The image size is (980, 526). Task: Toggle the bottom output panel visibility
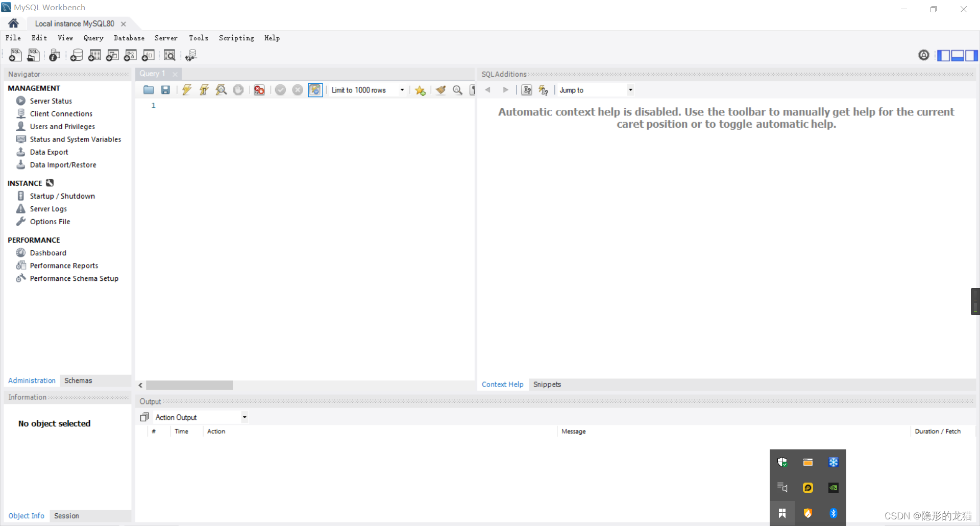(x=958, y=55)
